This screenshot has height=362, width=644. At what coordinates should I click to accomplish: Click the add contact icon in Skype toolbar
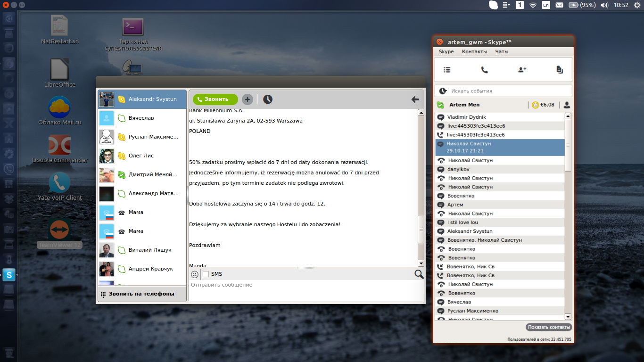[x=522, y=70]
